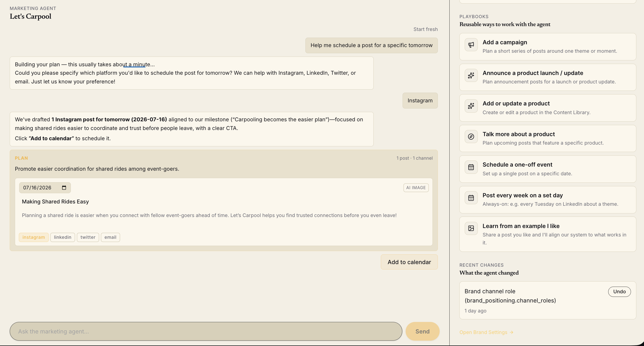Open the 07/16/2026 date field
The height and width of the screenshot is (346, 644).
click(45, 188)
